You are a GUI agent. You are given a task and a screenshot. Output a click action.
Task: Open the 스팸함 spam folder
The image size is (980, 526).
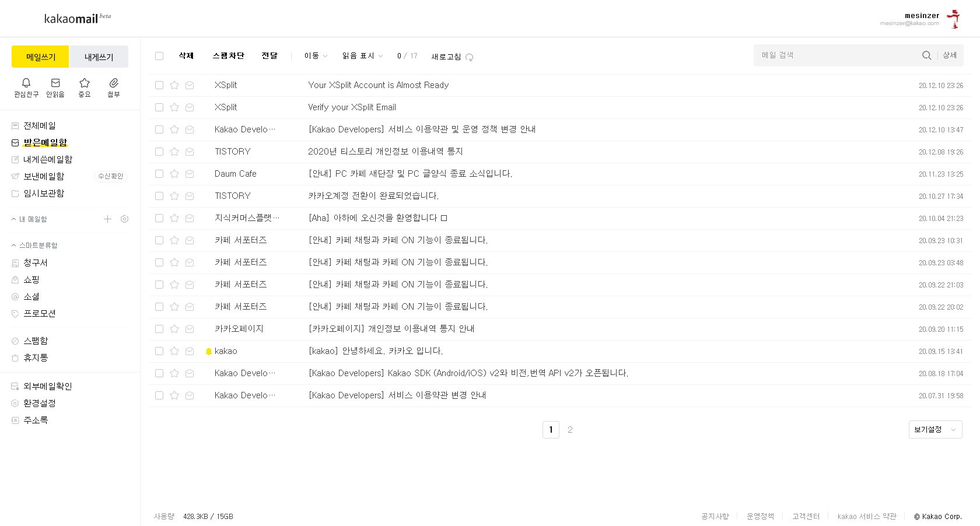pos(36,341)
